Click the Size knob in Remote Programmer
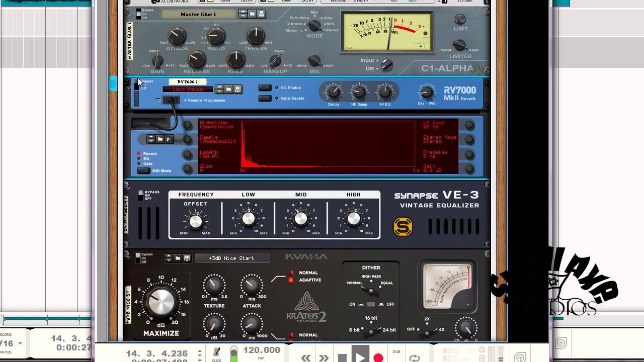Viewport: 644px width, 362px height. [188, 168]
